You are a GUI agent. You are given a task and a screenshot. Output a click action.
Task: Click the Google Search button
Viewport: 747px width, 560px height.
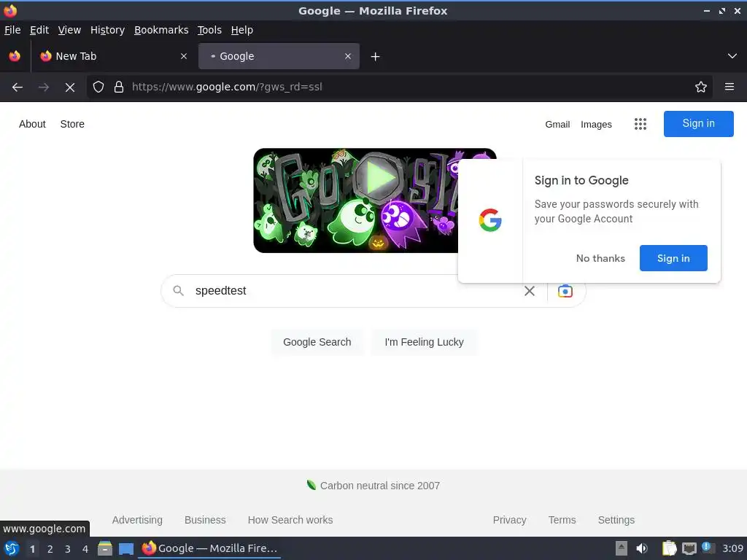pos(317,343)
